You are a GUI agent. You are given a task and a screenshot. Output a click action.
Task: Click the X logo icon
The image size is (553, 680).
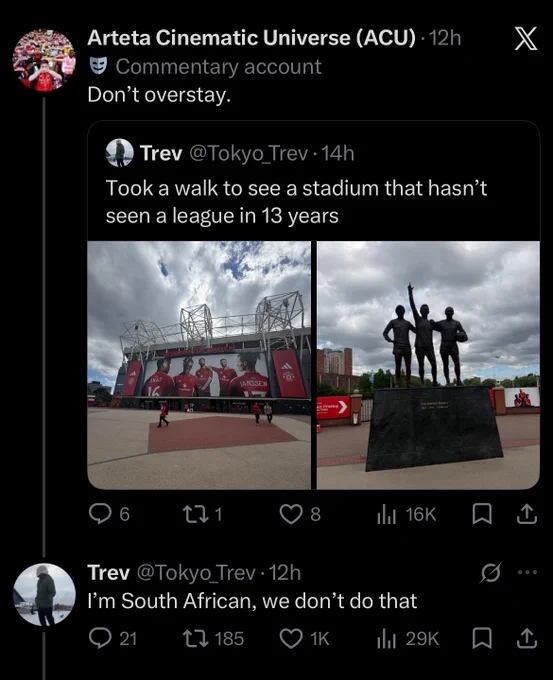click(526, 39)
